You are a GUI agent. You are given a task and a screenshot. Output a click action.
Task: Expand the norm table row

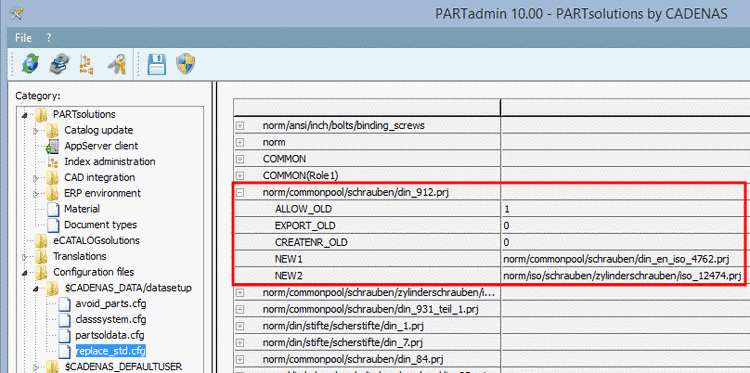point(241,143)
